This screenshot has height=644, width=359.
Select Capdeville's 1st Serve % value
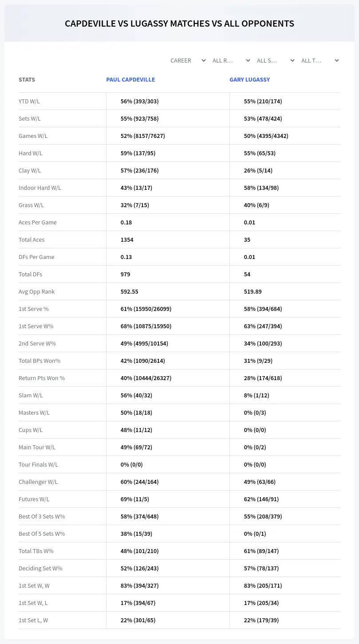146,309
